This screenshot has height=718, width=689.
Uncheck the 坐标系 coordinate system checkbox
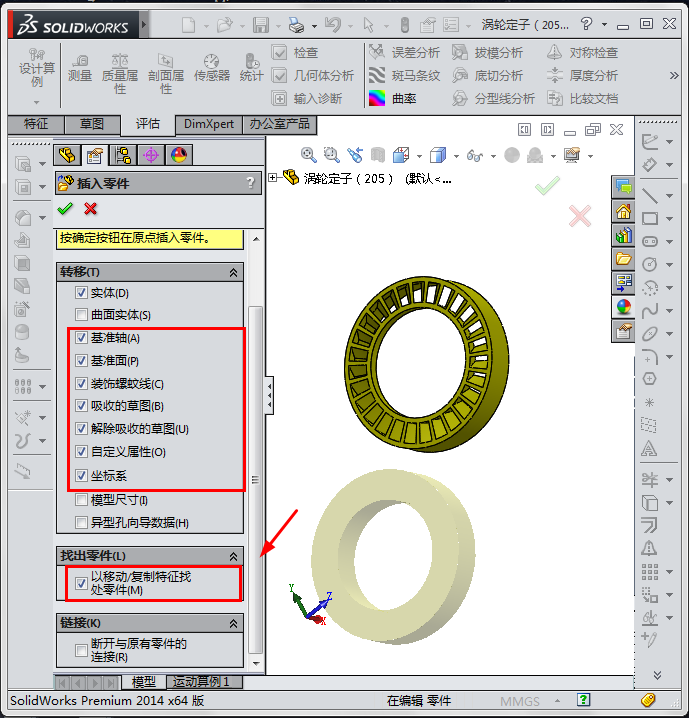pos(82,476)
